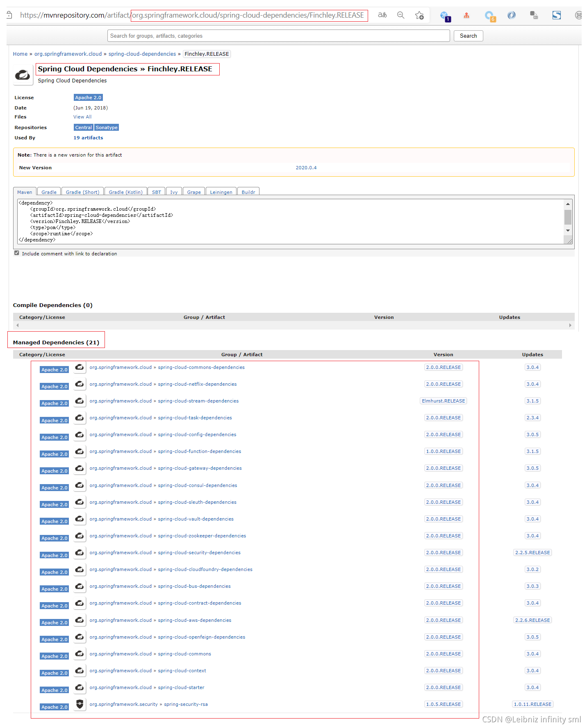
Task: Switch to the Leiningen tab
Action: tap(221, 192)
